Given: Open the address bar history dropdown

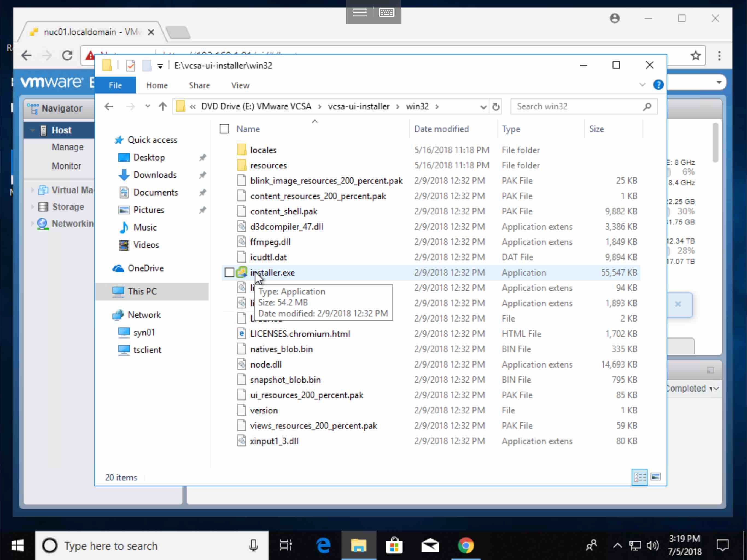Looking at the screenshot, I should click(483, 107).
